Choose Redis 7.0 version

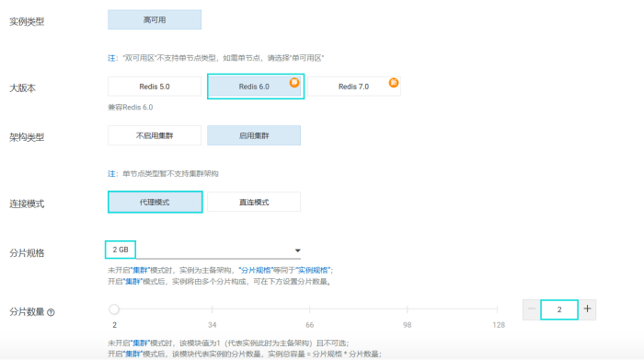(x=353, y=87)
